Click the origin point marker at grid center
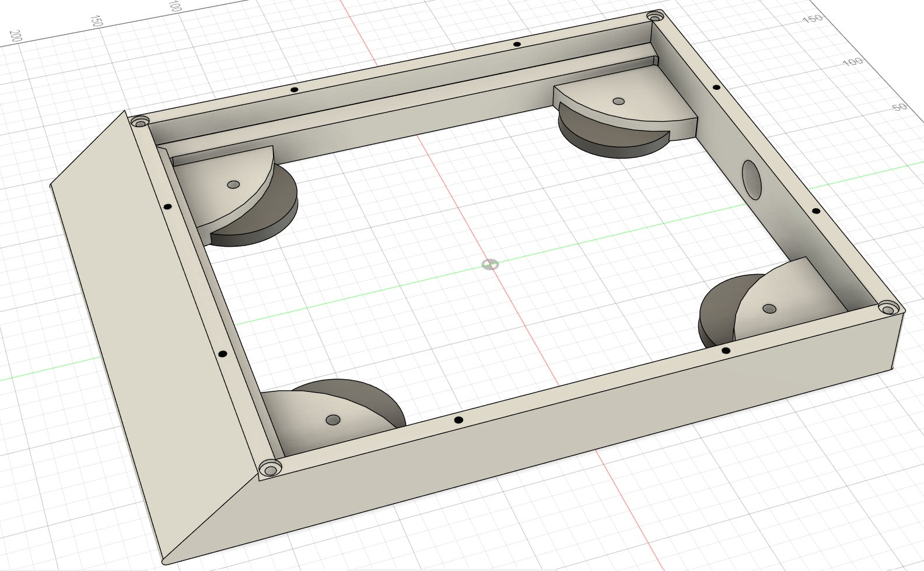924x571 pixels. pos(490,265)
